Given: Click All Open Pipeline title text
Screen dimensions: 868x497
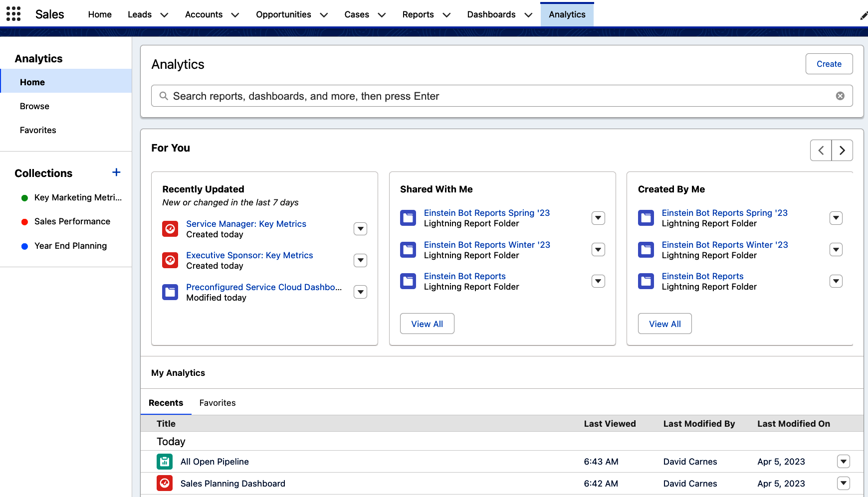Looking at the screenshot, I should point(215,462).
